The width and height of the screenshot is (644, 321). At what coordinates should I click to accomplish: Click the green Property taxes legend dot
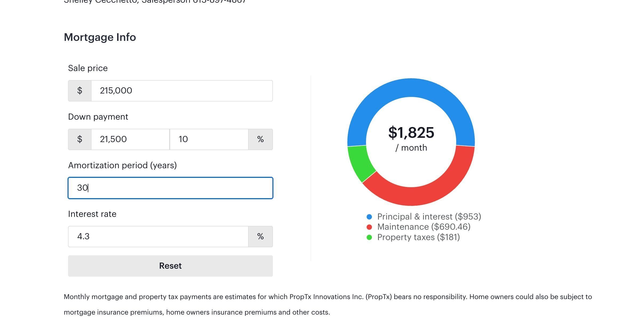coord(369,237)
